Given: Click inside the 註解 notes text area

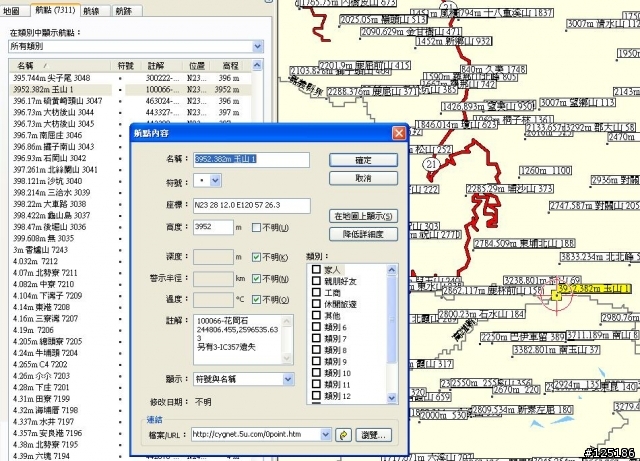Looking at the screenshot, I should click(239, 339).
